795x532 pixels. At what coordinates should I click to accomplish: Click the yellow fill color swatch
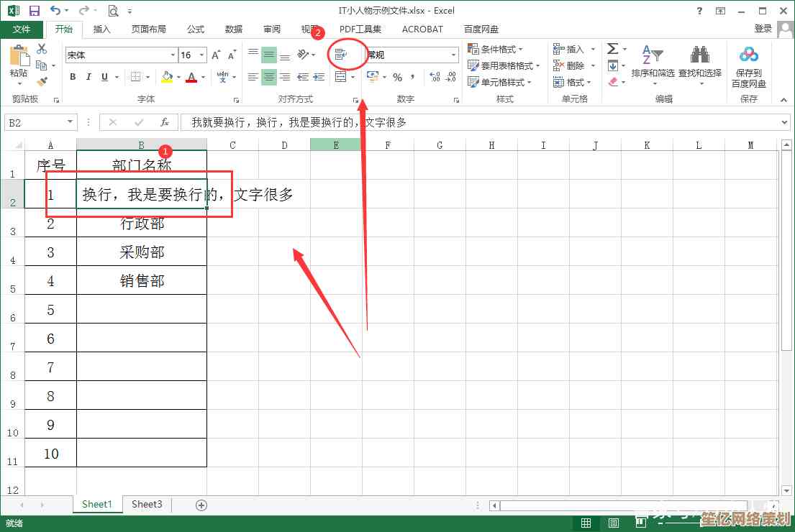pos(167,77)
